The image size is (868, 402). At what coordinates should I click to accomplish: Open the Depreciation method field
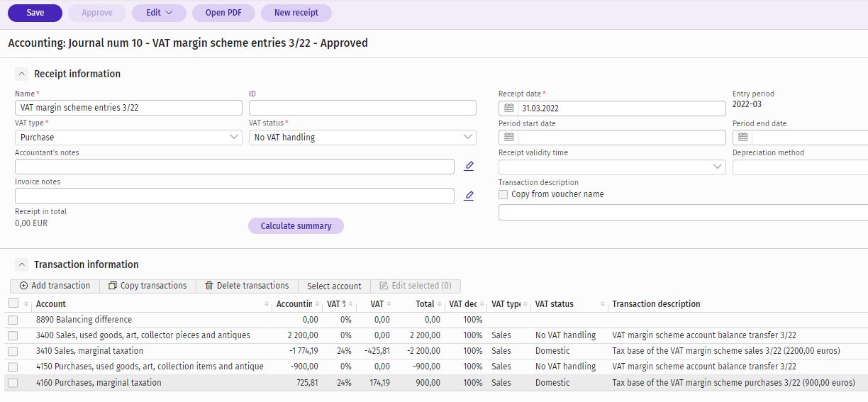(x=800, y=167)
